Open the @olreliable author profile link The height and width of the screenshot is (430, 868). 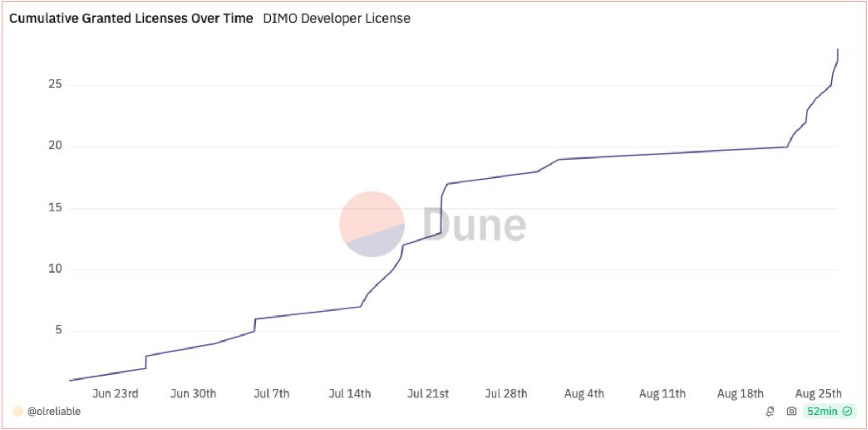coord(54,412)
